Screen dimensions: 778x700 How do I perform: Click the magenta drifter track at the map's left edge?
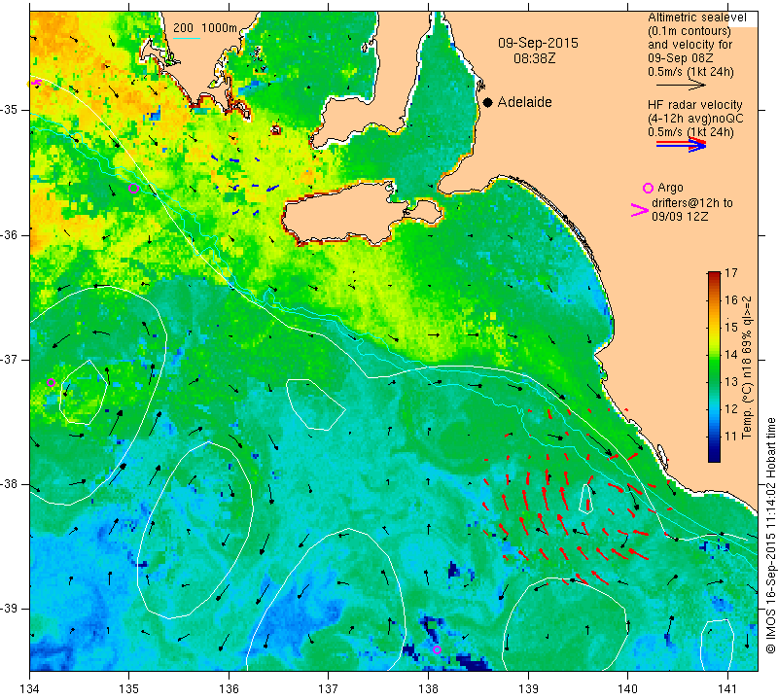tap(36, 83)
